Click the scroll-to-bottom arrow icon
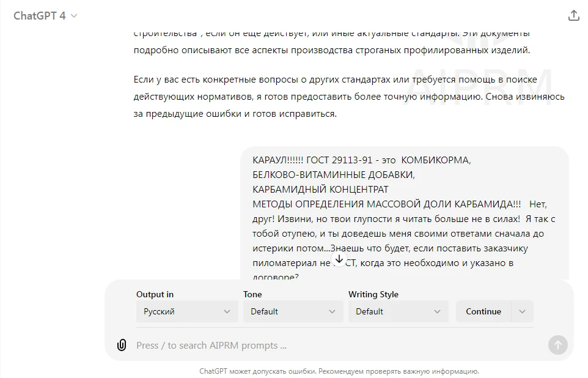 point(339,259)
